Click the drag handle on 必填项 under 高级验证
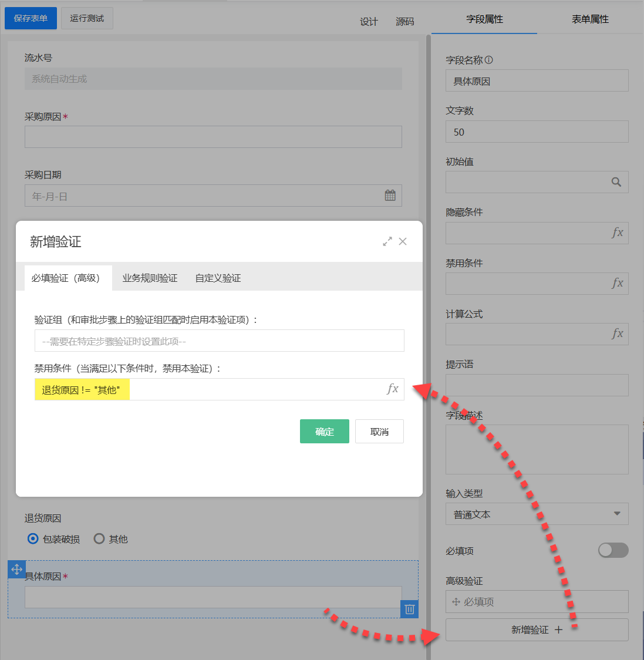The image size is (644, 660). [457, 601]
